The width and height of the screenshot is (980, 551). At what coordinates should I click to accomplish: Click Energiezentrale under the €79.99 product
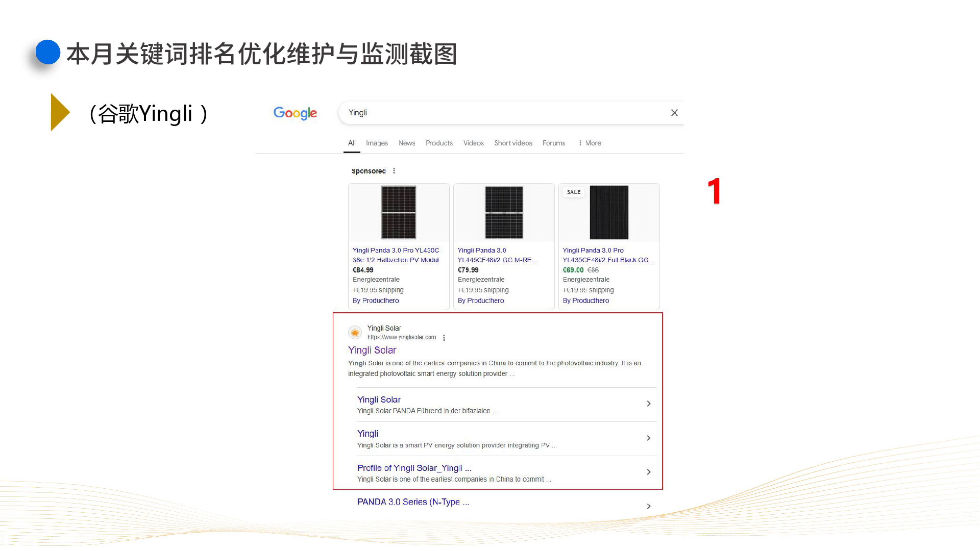[481, 280]
